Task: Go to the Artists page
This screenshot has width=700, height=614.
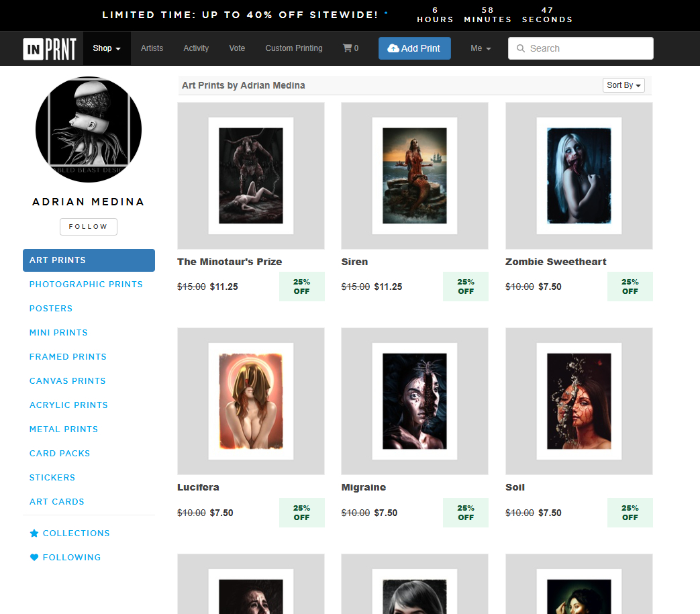Action: point(152,48)
